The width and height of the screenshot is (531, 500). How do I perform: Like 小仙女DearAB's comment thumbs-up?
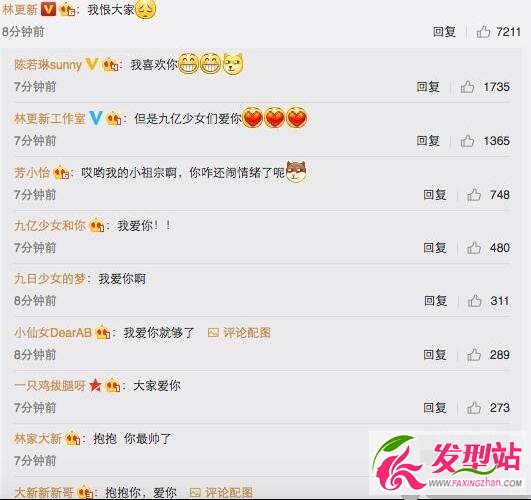click(474, 355)
